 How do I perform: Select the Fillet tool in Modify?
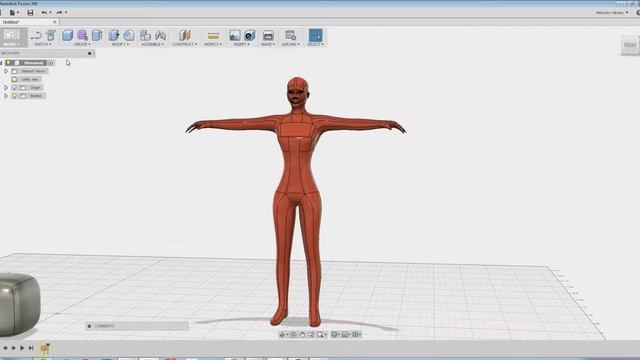(x=129, y=35)
